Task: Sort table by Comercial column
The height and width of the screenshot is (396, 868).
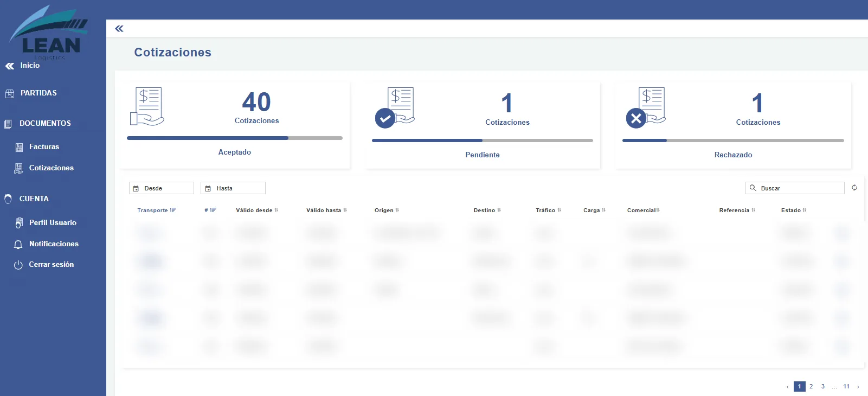Action: point(644,210)
